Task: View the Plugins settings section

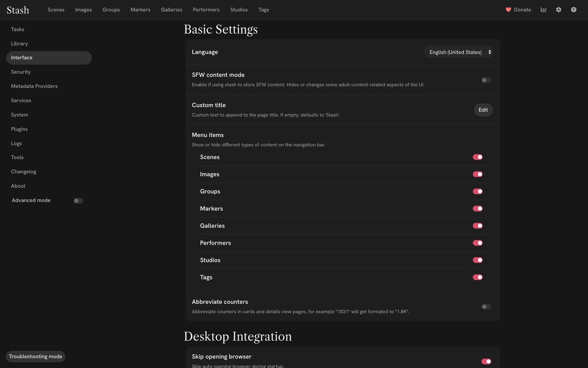Action: click(49, 129)
